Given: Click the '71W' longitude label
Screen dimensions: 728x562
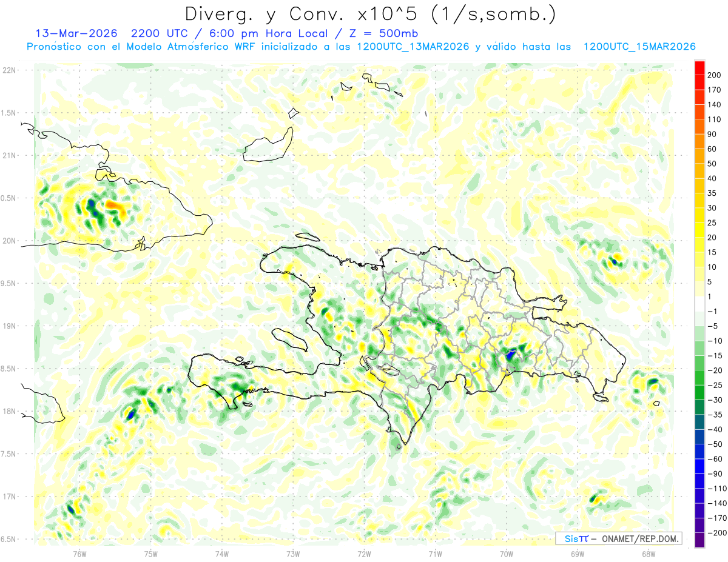Looking at the screenshot, I should pos(435,554).
